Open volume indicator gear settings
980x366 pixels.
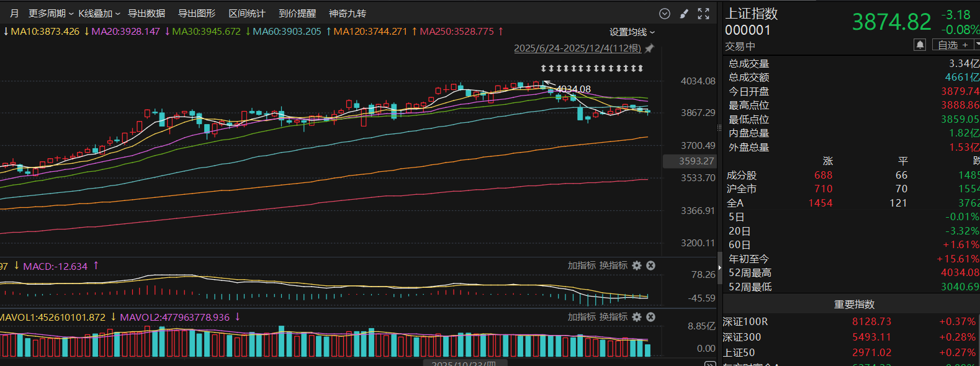[637, 317]
